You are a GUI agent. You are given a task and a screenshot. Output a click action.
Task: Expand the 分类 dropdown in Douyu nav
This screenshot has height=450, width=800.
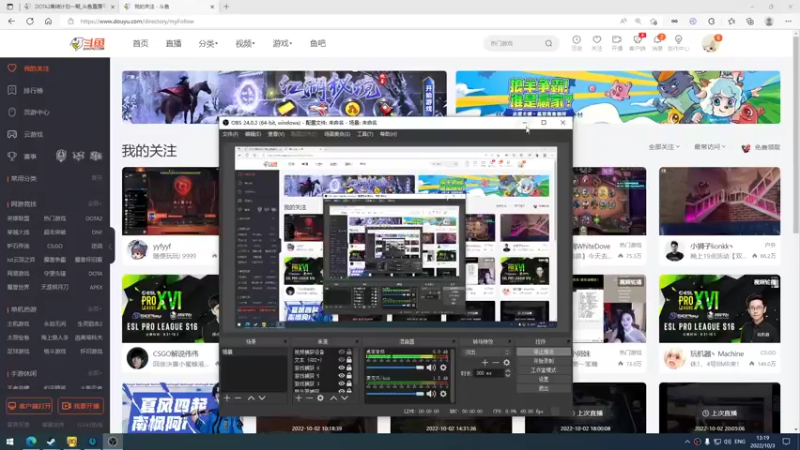[208, 43]
